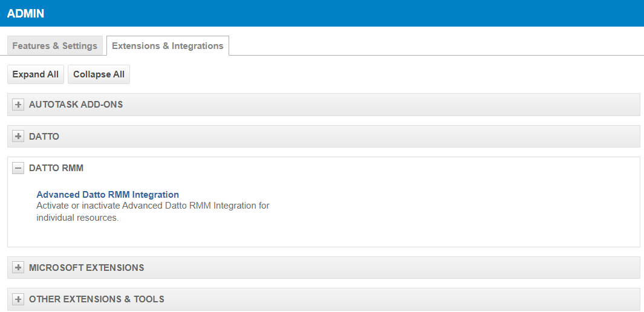Click MICROSOFT EXTENSIONS header text
The width and height of the screenshot is (644, 312).
[x=86, y=268]
